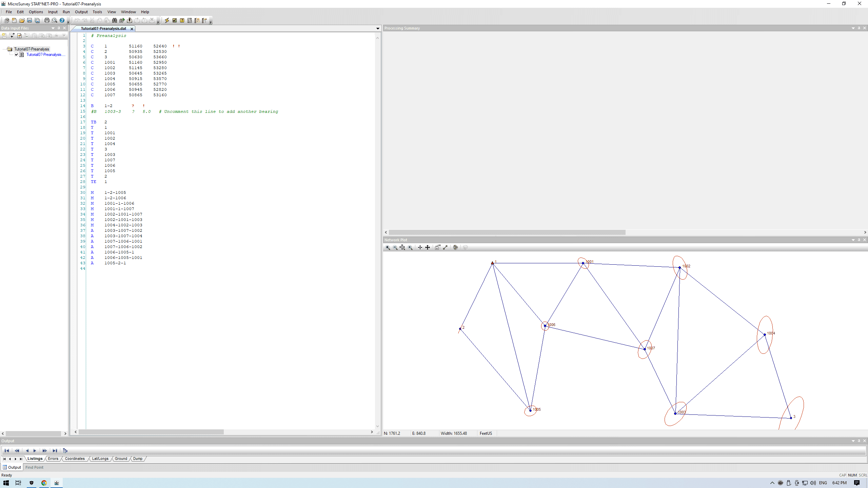868x488 pixels.
Task: Switch to the Find Point panel tab
Action: point(34,467)
